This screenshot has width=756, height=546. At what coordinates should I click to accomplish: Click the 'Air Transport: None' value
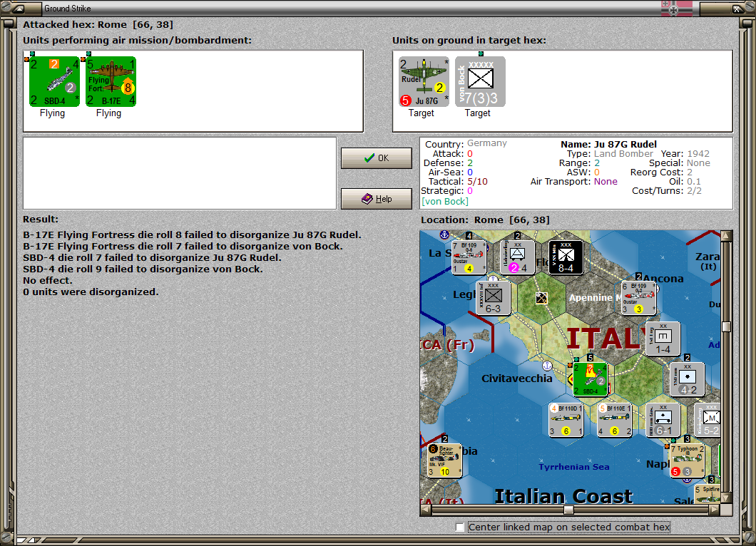[x=606, y=182]
